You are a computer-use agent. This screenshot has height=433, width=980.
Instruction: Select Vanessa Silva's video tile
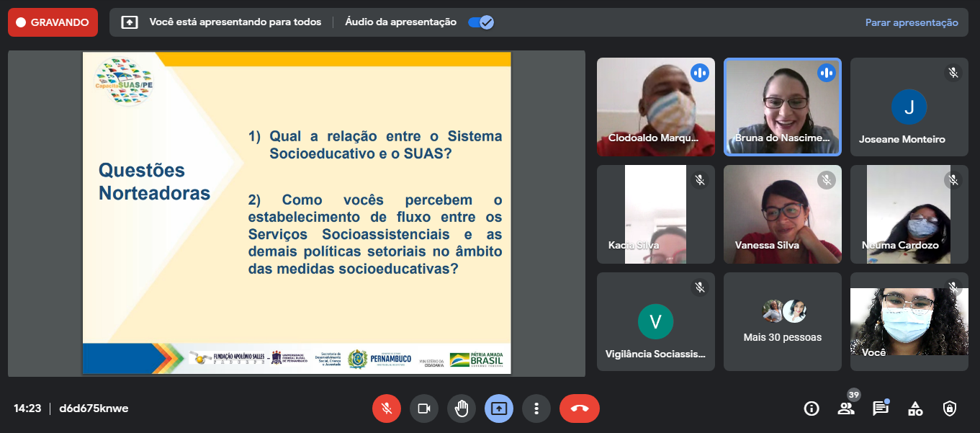782,214
